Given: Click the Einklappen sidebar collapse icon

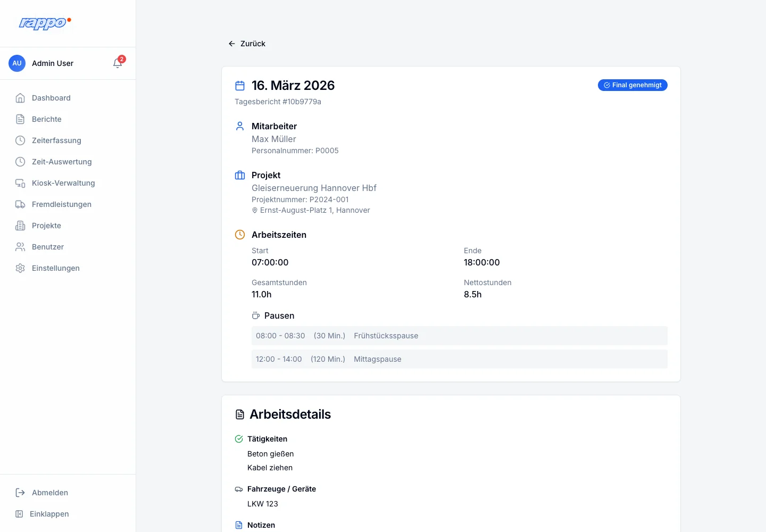Looking at the screenshot, I should [x=19, y=514].
